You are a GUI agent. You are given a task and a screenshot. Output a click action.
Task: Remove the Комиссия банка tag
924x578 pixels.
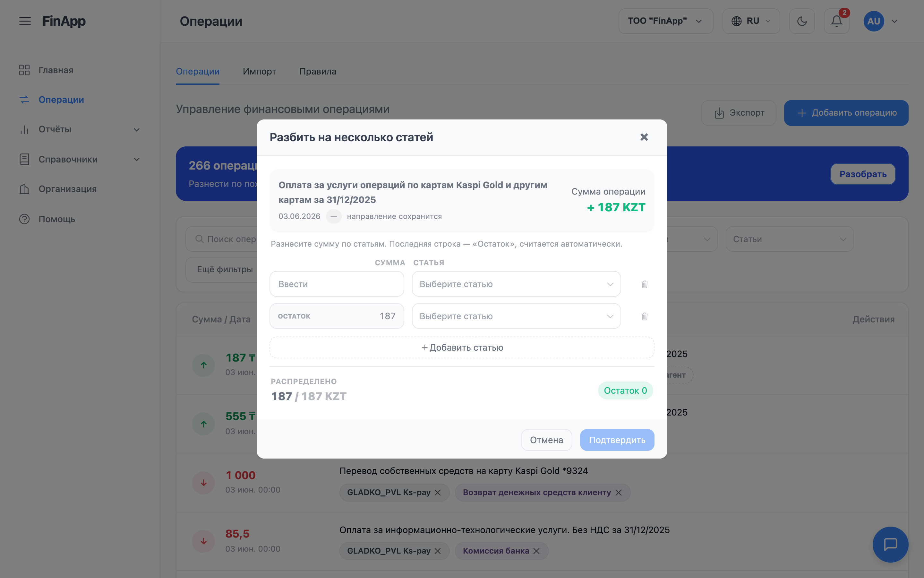[536, 551]
